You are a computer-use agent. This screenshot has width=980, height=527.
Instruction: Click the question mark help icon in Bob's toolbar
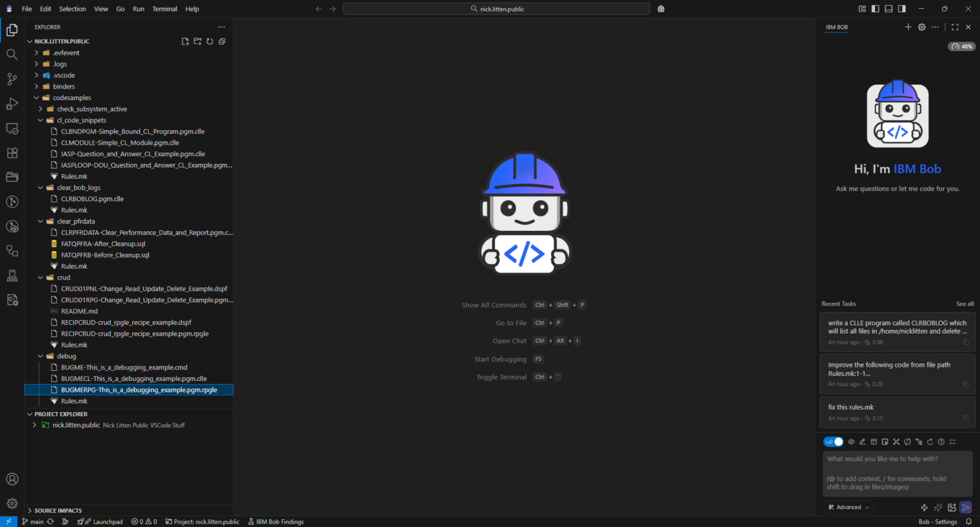coord(941,442)
